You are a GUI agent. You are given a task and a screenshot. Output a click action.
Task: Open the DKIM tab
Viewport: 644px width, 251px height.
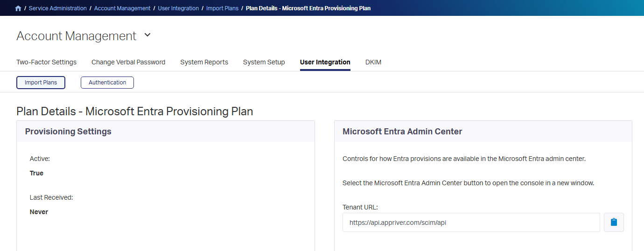373,62
